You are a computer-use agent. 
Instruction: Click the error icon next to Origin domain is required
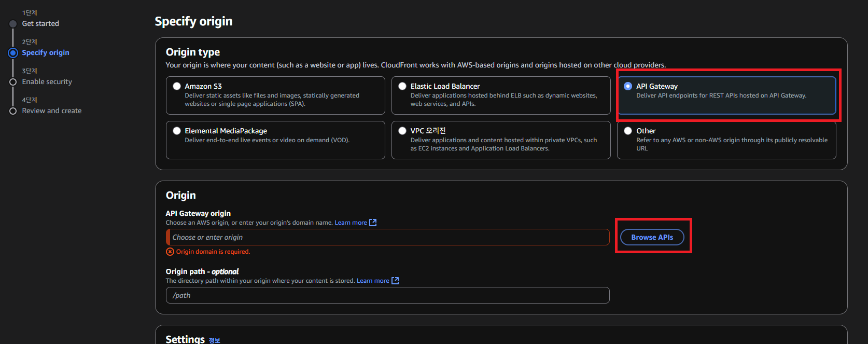click(x=170, y=252)
